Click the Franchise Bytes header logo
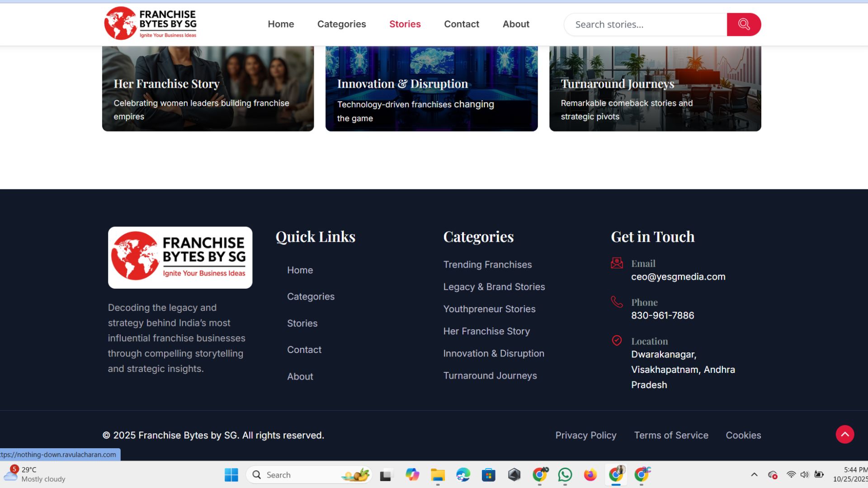 (151, 23)
